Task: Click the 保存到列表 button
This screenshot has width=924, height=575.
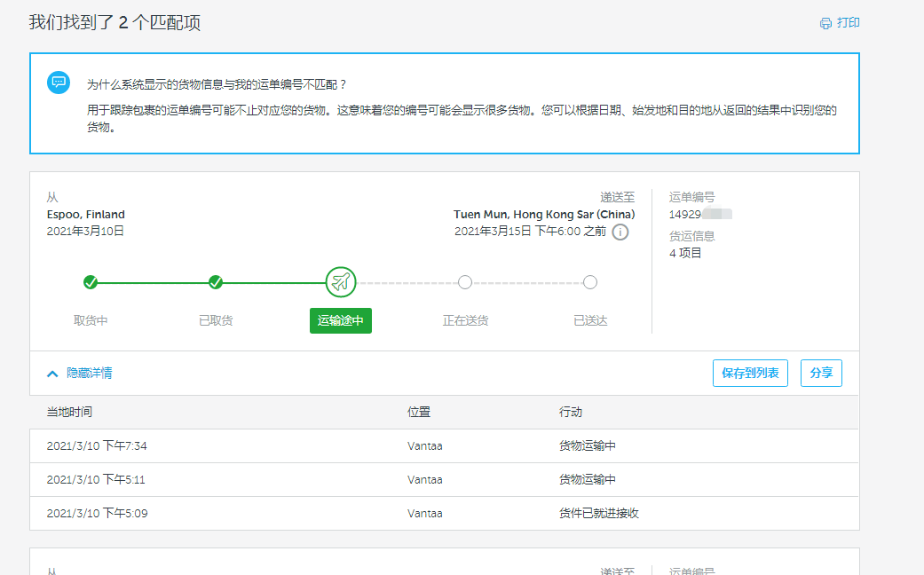Action: [750, 373]
